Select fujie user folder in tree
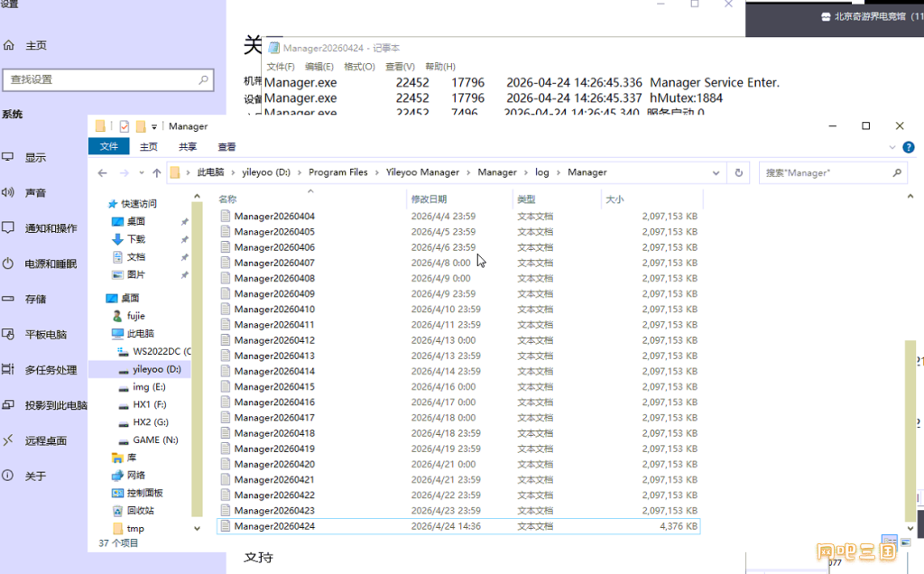Image resolution: width=924 pixels, height=574 pixels. pos(135,316)
